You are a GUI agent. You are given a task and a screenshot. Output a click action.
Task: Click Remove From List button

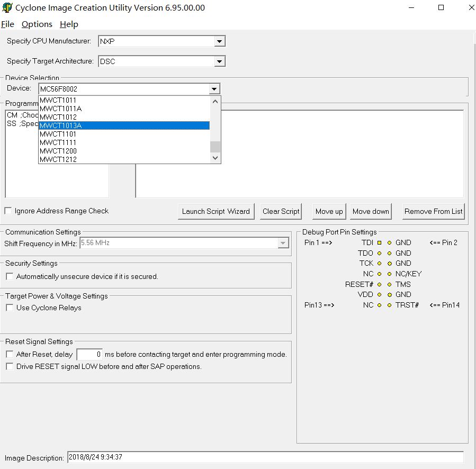[434, 211]
